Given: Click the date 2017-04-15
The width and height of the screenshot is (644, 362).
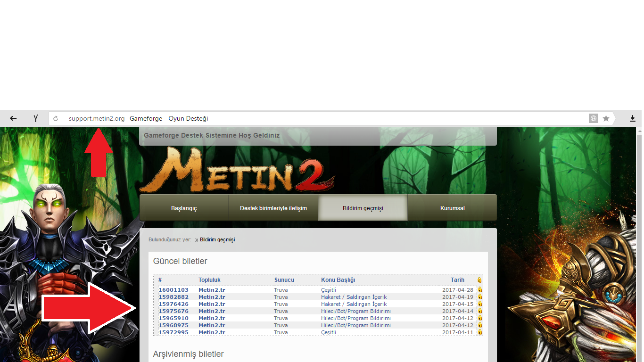Looking at the screenshot, I should (x=458, y=304).
